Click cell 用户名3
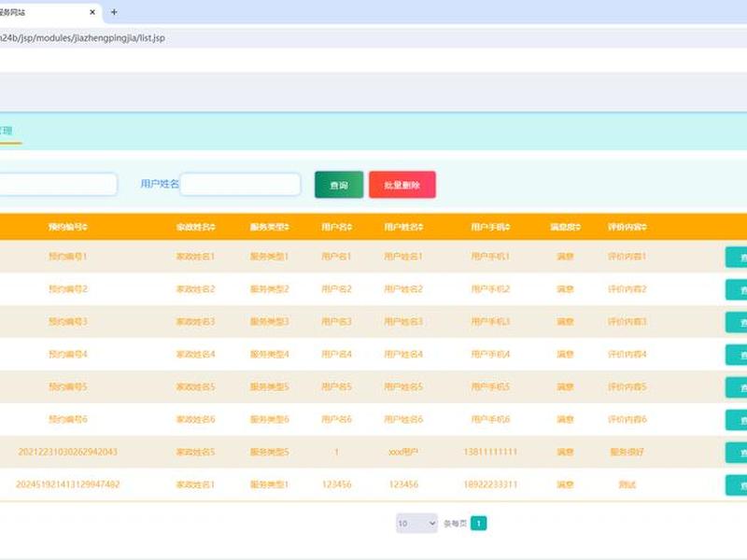This screenshot has height=560, width=747. pyautogui.click(x=336, y=321)
